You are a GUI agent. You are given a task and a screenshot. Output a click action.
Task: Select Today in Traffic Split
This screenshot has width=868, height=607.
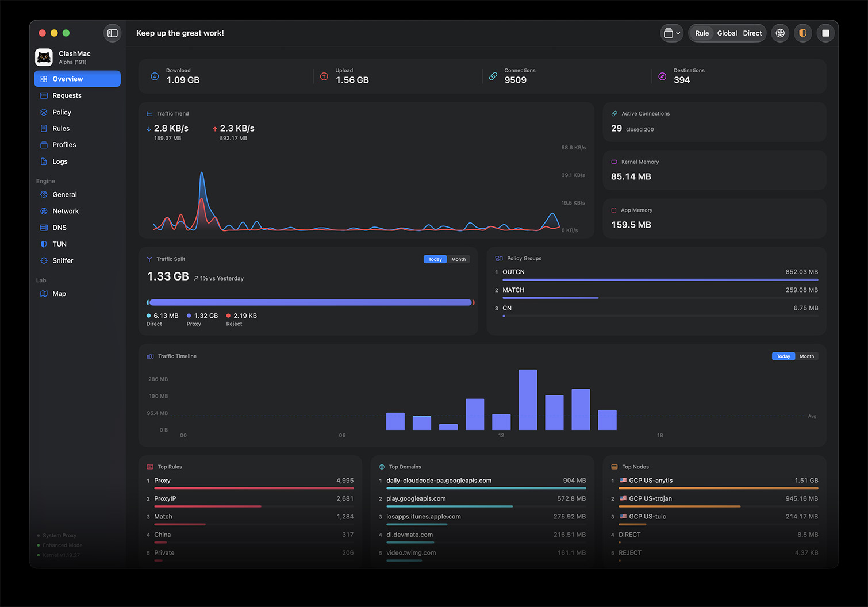tap(435, 259)
